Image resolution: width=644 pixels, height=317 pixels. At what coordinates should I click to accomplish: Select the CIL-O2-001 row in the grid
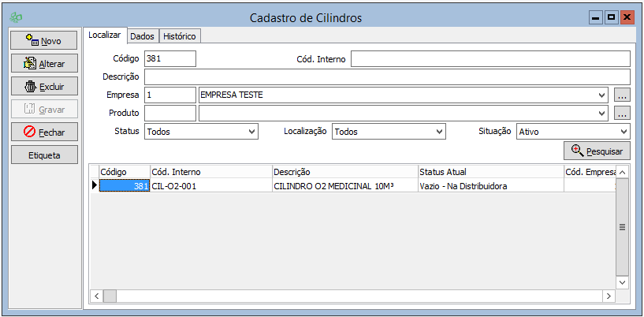[x=210, y=186]
